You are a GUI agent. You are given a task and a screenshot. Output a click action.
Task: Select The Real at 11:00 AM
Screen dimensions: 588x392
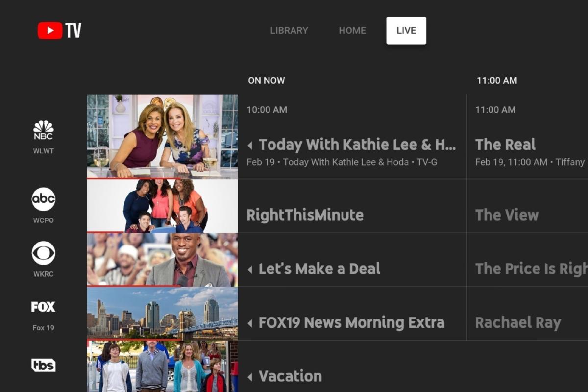(505, 145)
